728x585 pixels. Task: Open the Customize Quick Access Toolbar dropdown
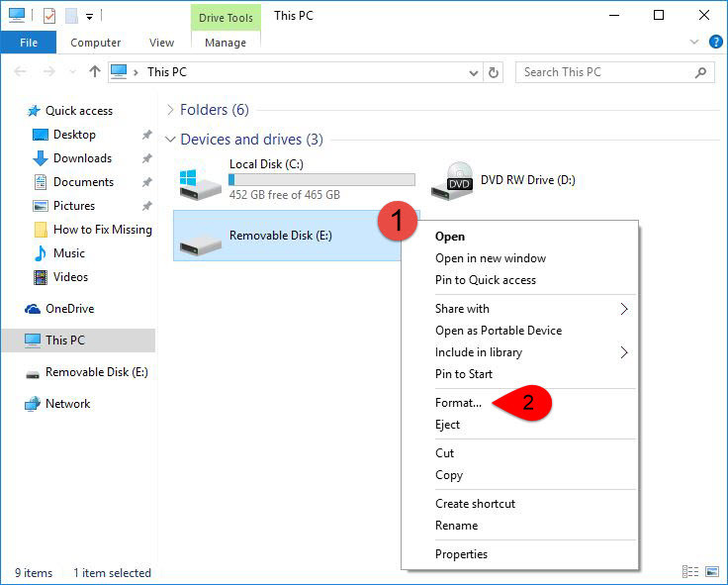[x=90, y=17]
